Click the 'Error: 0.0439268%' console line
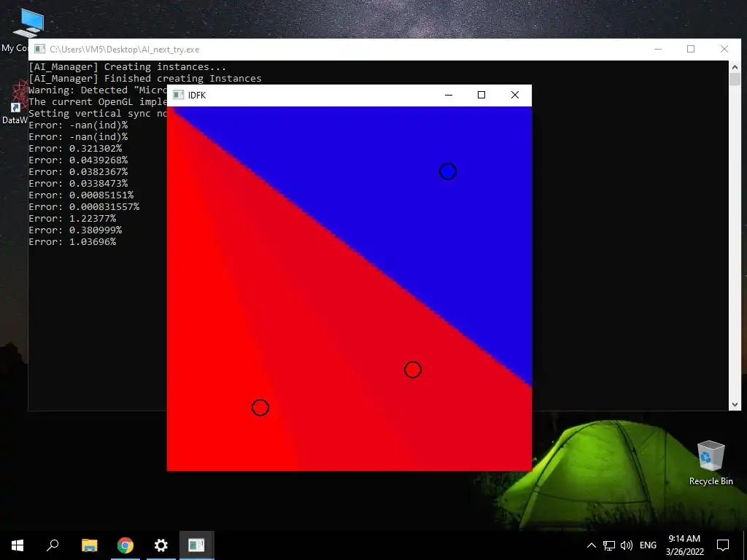Image resolution: width=747 pixels, height=560 pixels. coord(78,160)
